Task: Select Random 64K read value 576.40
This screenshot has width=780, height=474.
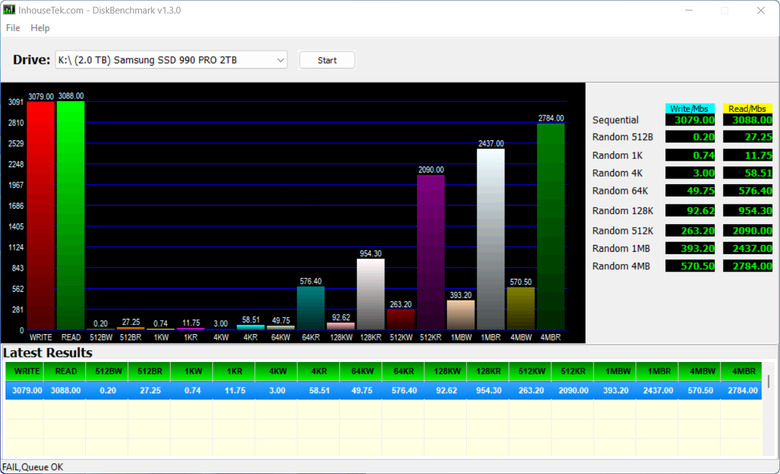Action: coord(748,190)
